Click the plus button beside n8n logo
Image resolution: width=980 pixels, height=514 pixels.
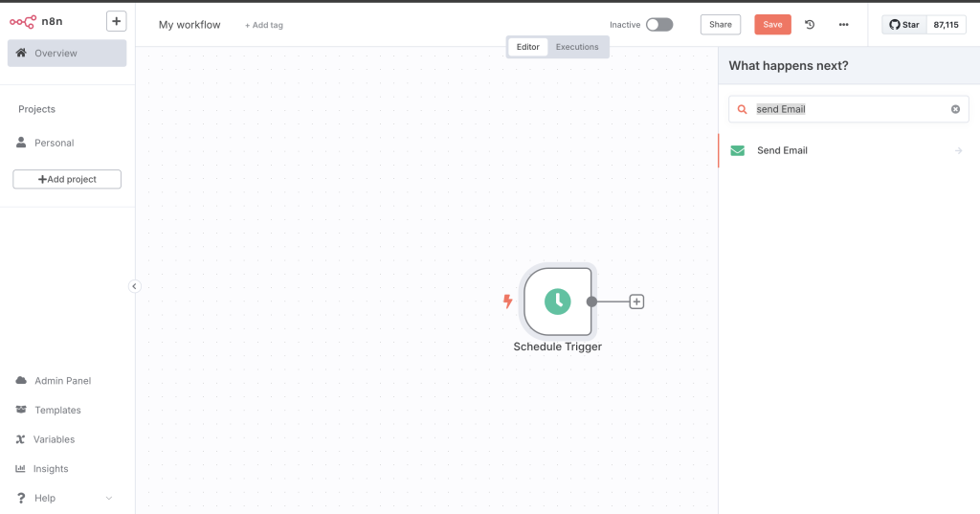pyautogui.click(x=116, y=21)
